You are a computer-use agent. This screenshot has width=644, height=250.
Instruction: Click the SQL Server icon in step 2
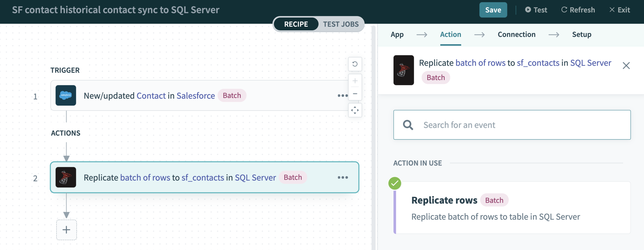66,177
